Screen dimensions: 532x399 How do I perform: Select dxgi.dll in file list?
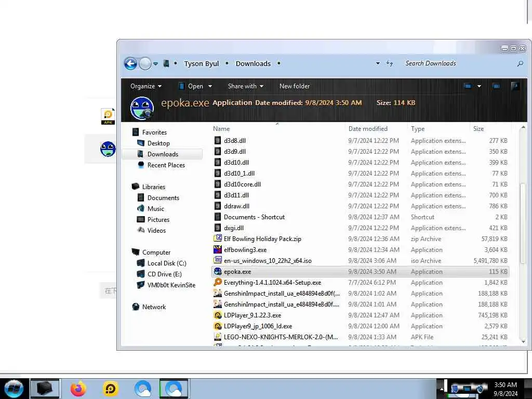pyautogui.click(x=234, y=228)
